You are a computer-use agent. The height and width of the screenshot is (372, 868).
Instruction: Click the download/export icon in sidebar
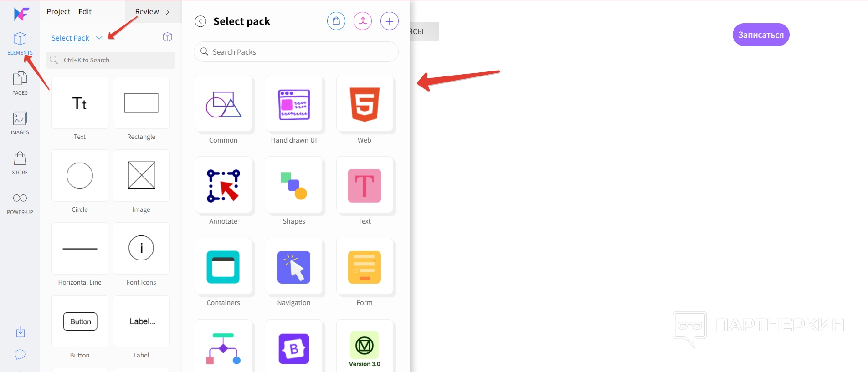point(21,332)
